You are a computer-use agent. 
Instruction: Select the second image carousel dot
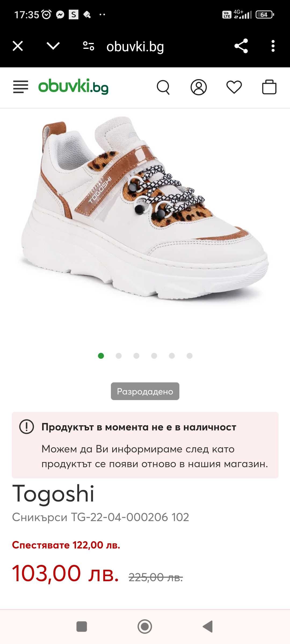point(119,356)
